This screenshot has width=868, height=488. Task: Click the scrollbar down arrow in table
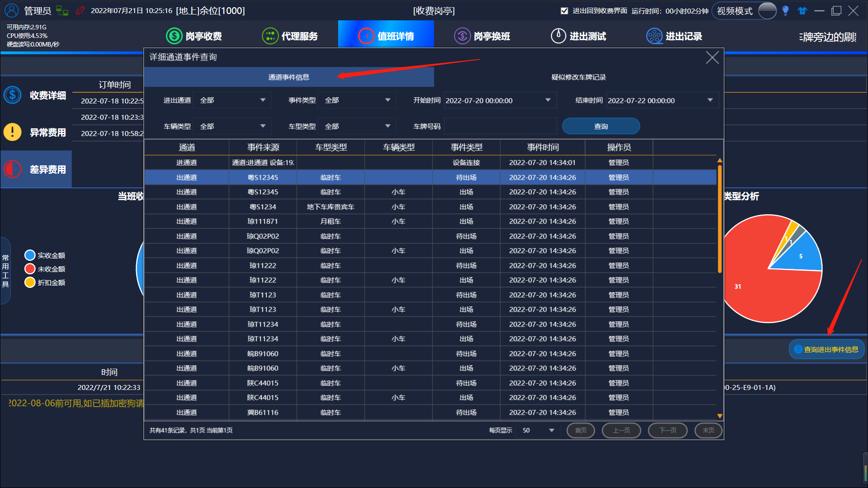(x=720, y=416)
